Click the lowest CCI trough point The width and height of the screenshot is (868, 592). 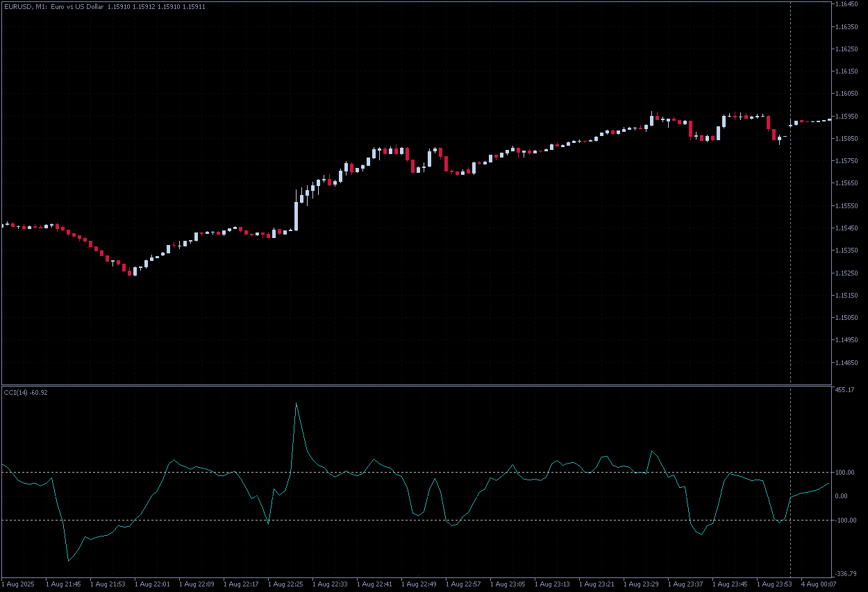tap(68, 560)
